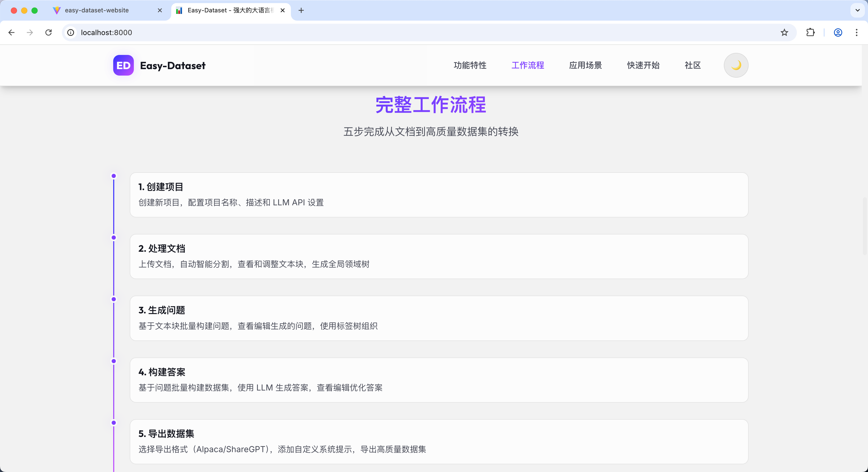868x472 pixels.
Task: Open the Chrome profile avatar icon
Action: pos(838,32)
